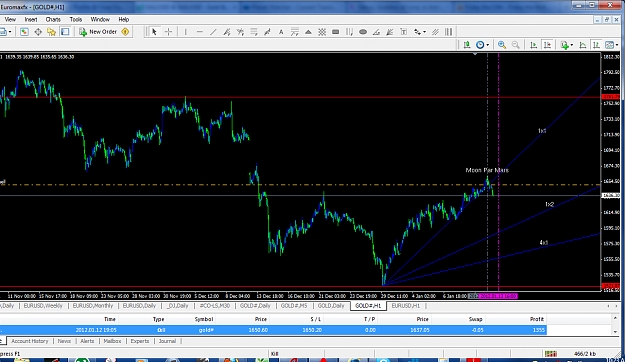Switch to _DJ,Daily chart tab
625x362 pixels.
[177, 306]
